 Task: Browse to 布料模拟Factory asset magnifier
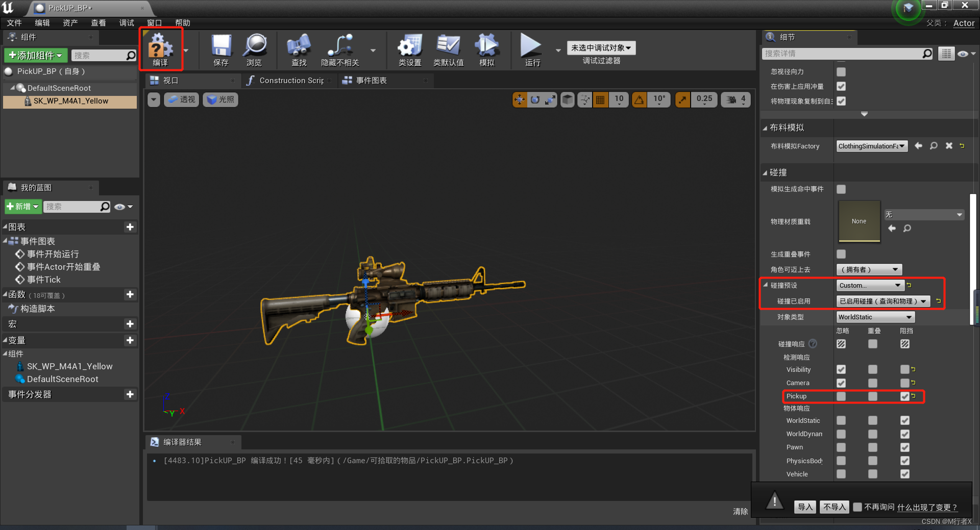934,146
